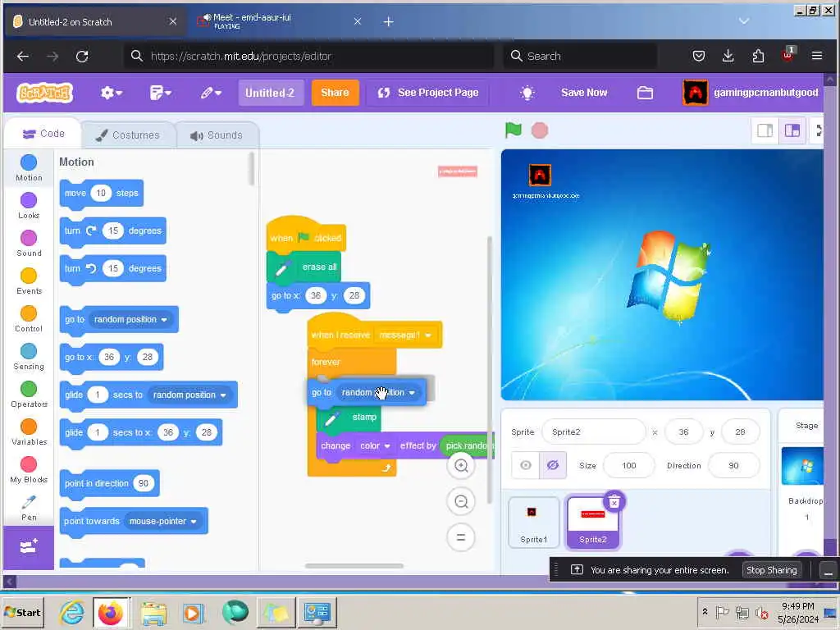Open My Stuff folder icon
Image resolution: width=840 pixels, height=630 pixels.
pyautogui.click(x=645, y=93)
